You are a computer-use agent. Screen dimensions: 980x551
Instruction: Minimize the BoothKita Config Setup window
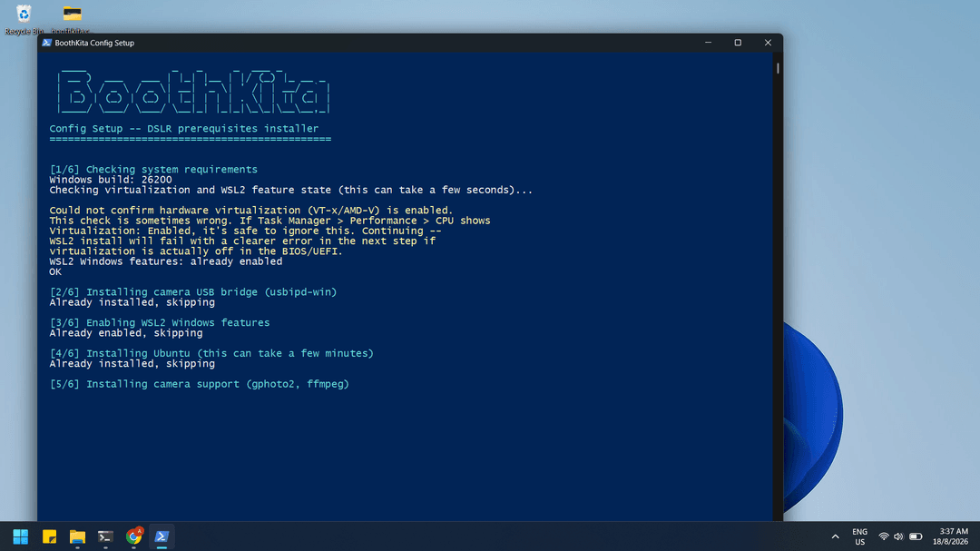click(708, 43)
